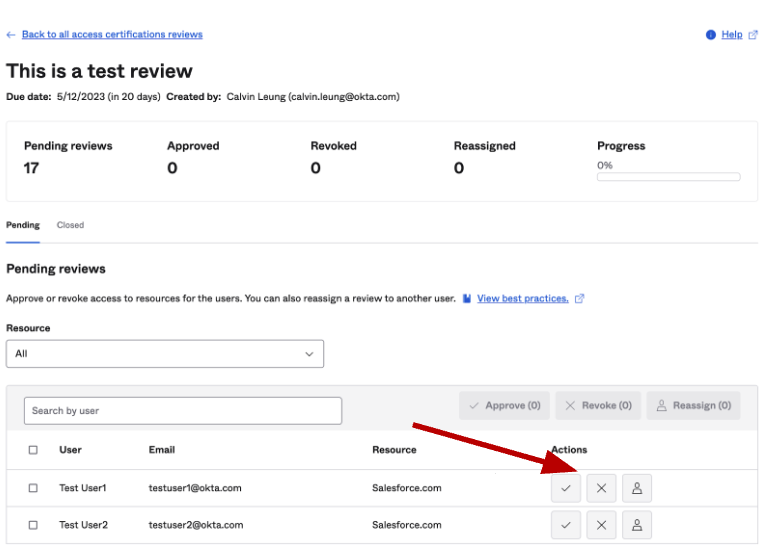Go back to all access certifications reviews
The width and height of the screenshot is (762, 548).
111,34
